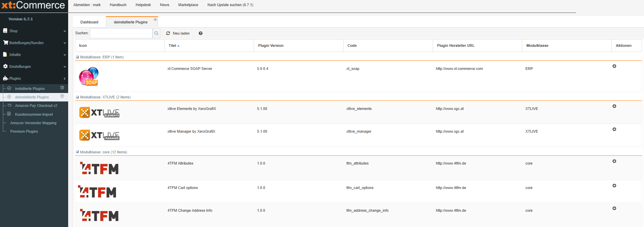The image size is (644, 227).
Task: Open the Marketplace menu item
Action: (188, 5)
